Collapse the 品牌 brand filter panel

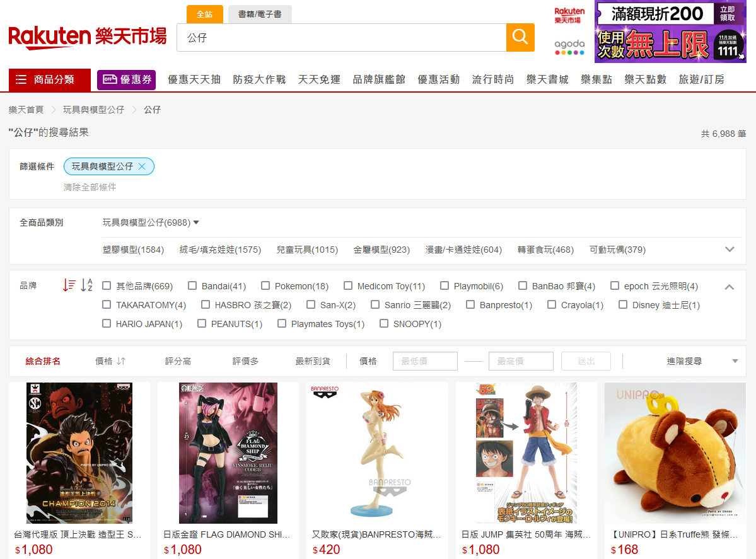coord(730,287)
